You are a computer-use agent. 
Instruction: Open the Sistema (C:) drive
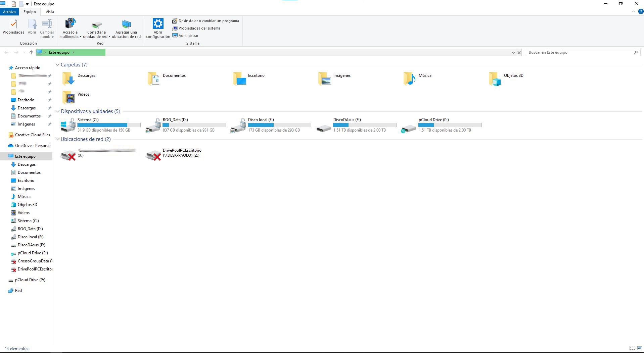pyautogui.click(x=68, y=125)
